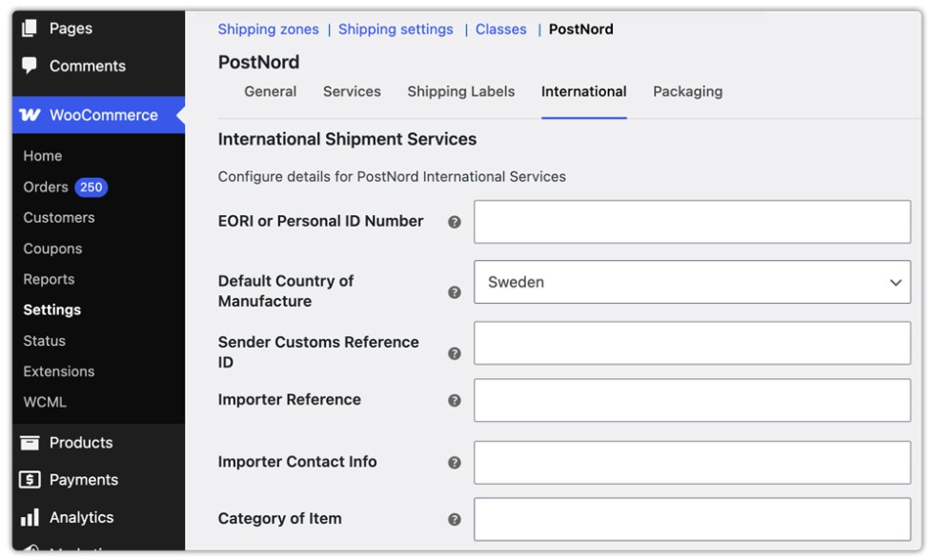Select the International tab

click(x=583, y=91)
